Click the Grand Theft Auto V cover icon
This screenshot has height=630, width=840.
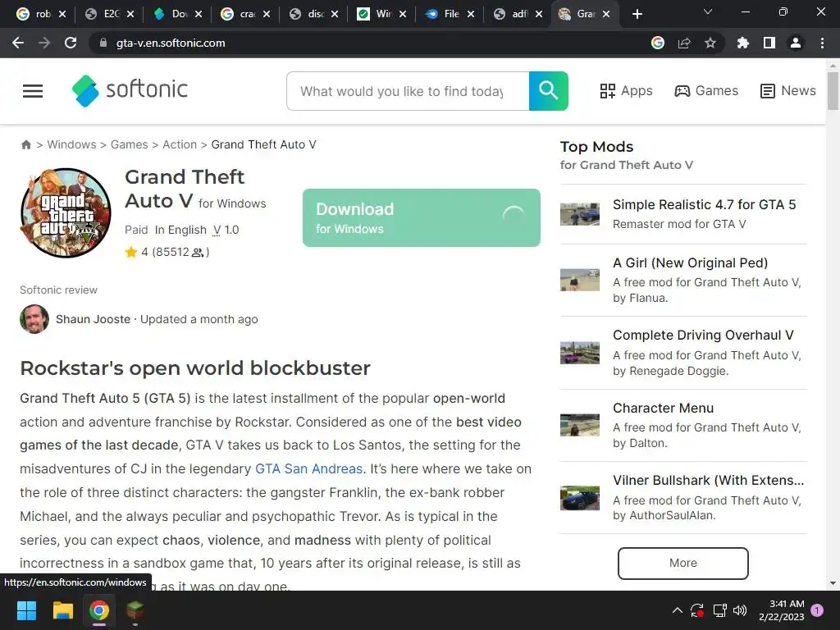[66, 212]
